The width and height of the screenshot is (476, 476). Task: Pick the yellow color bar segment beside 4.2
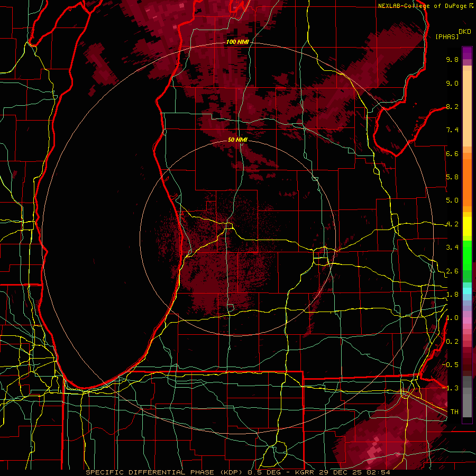coord(467,226)
